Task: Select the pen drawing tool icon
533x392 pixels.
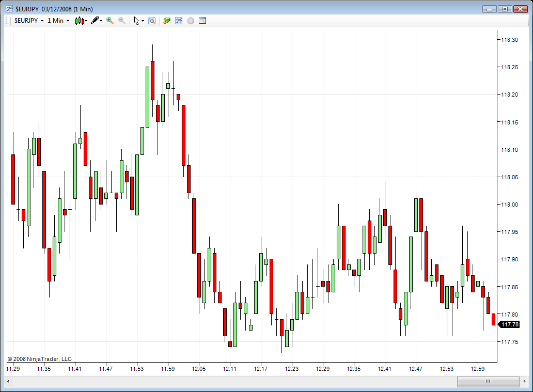Action: click(95, 21)
